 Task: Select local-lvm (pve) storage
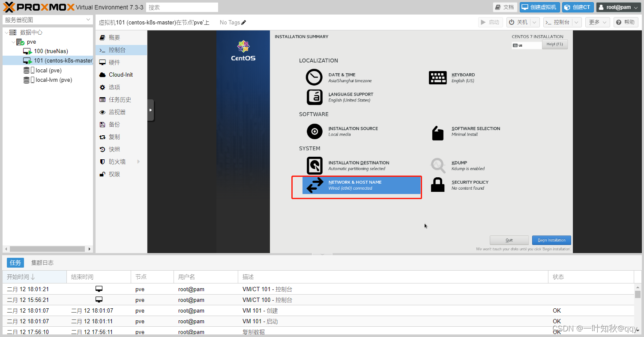[x=48, y=80]
